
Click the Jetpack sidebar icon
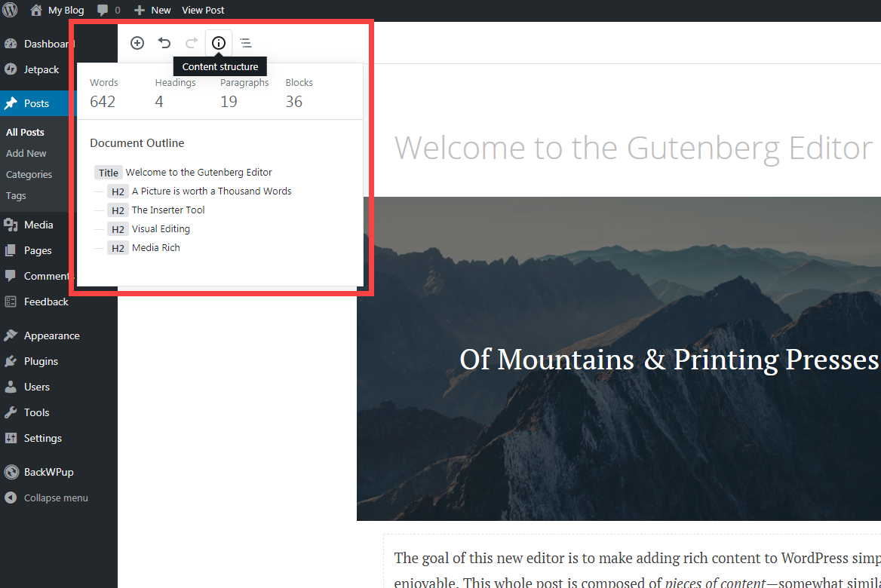[11, 69]
